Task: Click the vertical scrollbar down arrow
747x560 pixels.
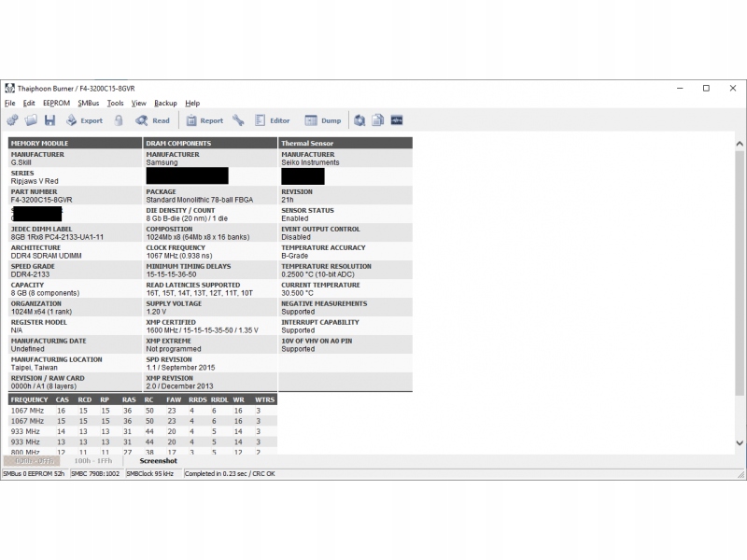Action: pyautogui.click(x=740, y=442)
